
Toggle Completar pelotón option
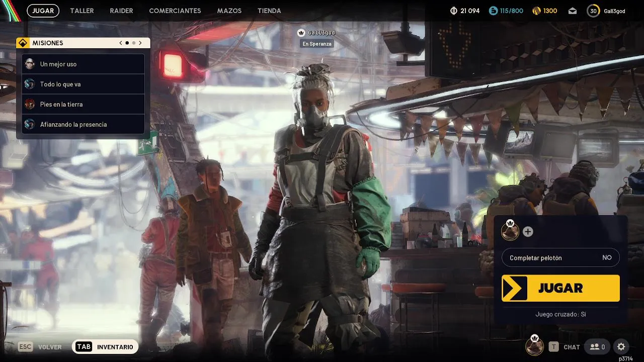[560, 257]
